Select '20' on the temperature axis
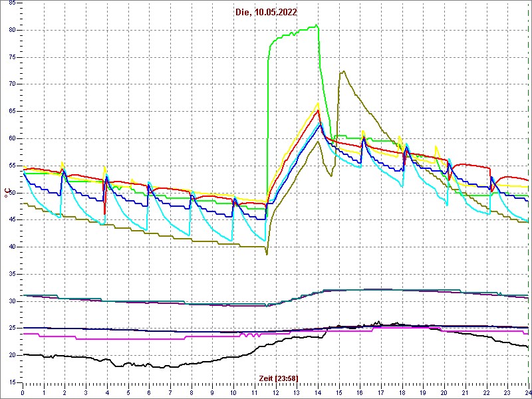The height and width of the screenshot is (399, 532). 11,355
